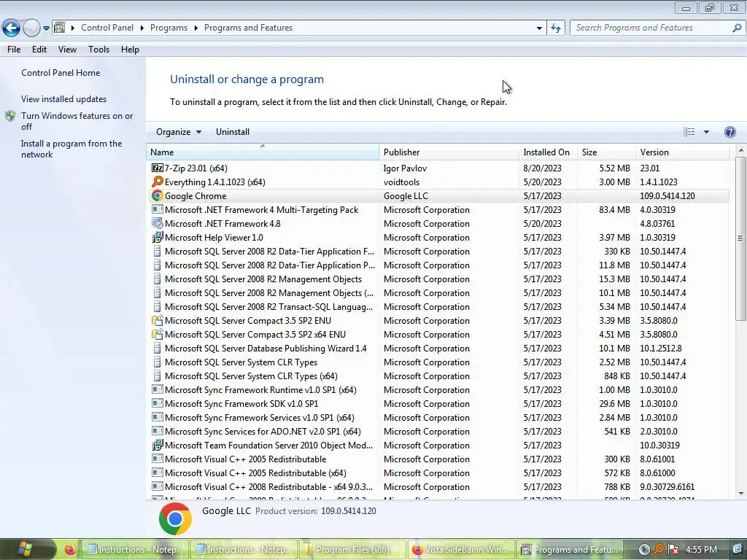Image resolution: width=747 pixels, height=560 pixels.
Task: Open Turn Windows features on or off
Action: point(77,121)
